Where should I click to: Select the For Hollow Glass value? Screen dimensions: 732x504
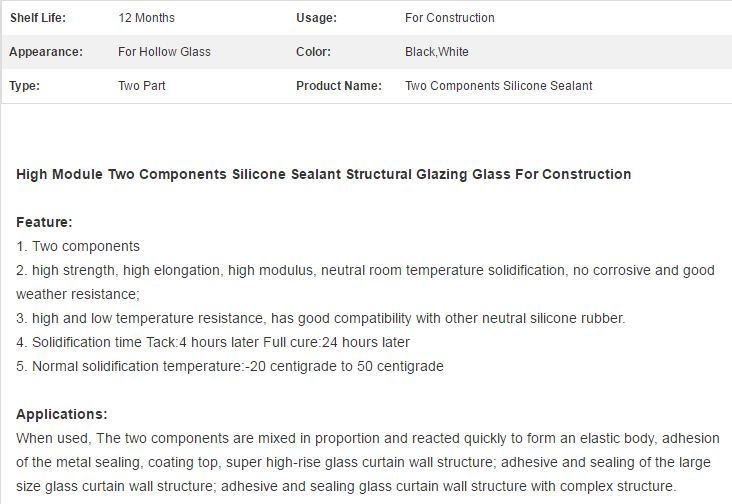(x=164, y=52)
